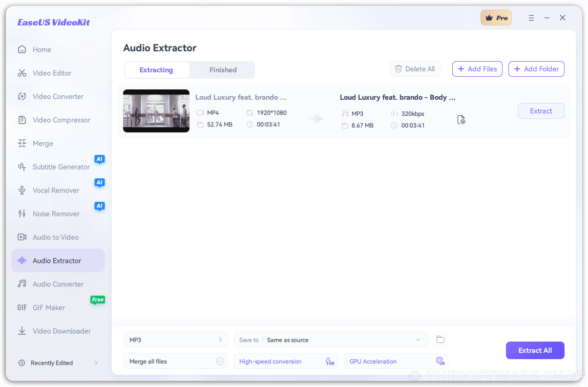Image resolution: width=588 pixels, height=387 pixels.
Task: Click the Loud Luxury video thumbnail
Action: click(156, 111)
